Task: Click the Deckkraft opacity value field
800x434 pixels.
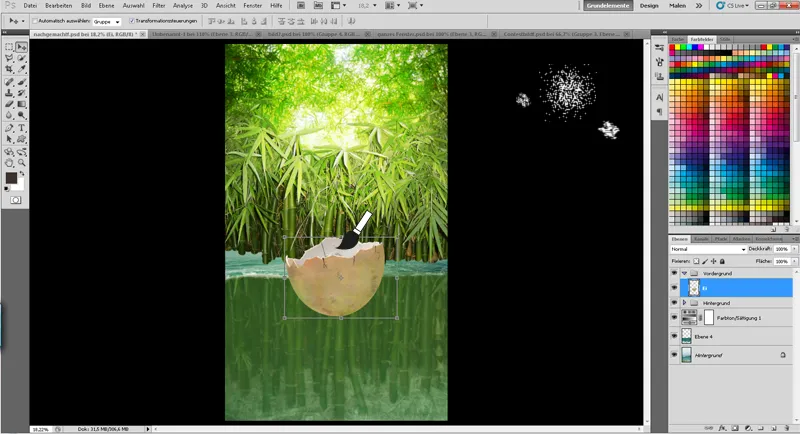Action: (x=781, y=249)
